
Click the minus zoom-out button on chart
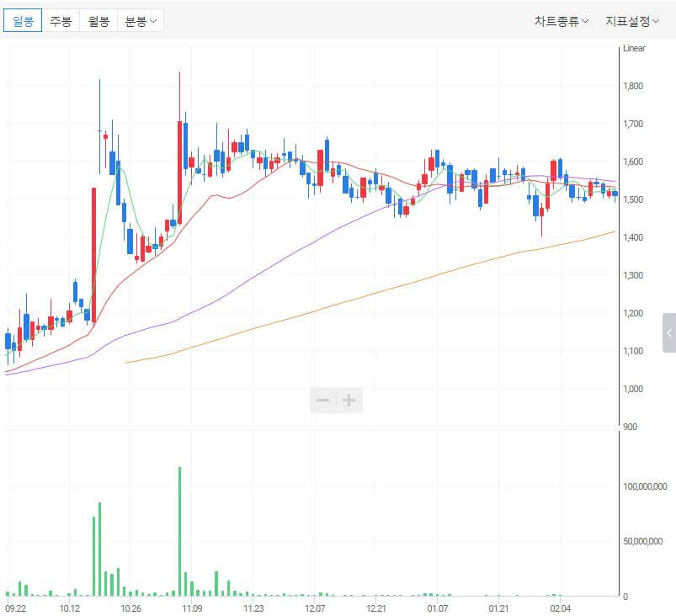pyautogui.click(x=323, y=400)
